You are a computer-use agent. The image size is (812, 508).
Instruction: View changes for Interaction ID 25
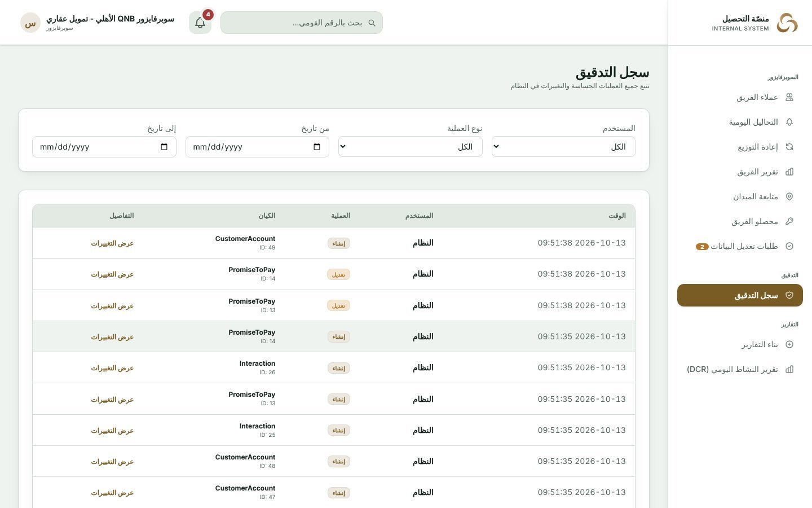pos(112,431)
